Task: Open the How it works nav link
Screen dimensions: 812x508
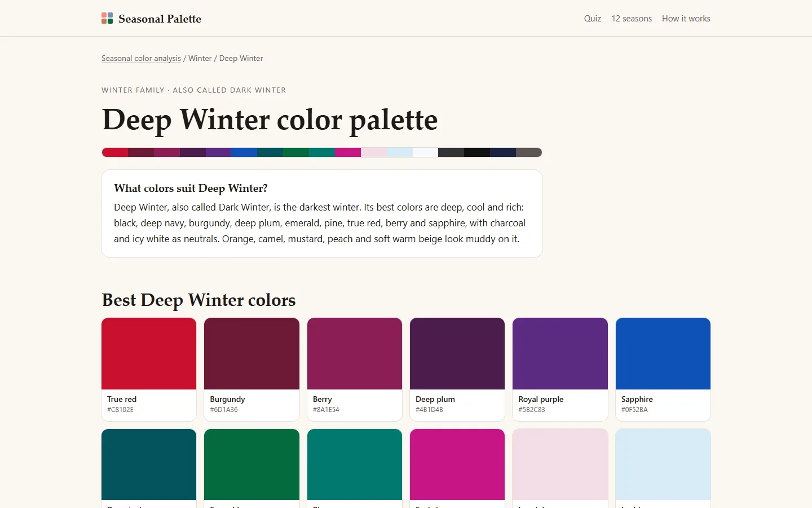Action: coord(686,19)
